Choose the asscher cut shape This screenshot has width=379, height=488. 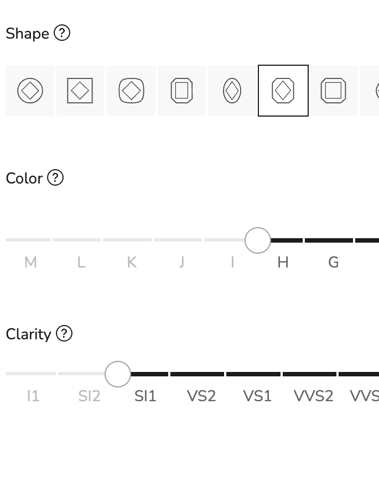[333, 91]
